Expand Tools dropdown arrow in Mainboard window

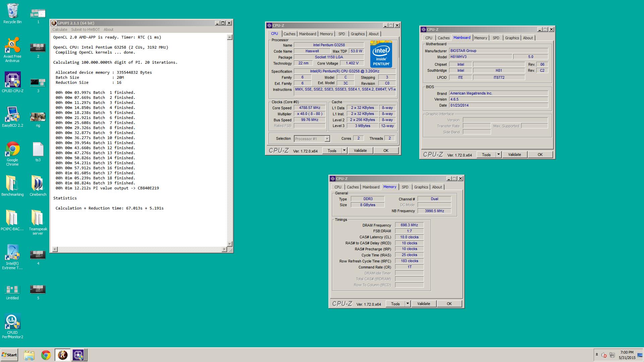pyautogui.click(x=498, y=155)
